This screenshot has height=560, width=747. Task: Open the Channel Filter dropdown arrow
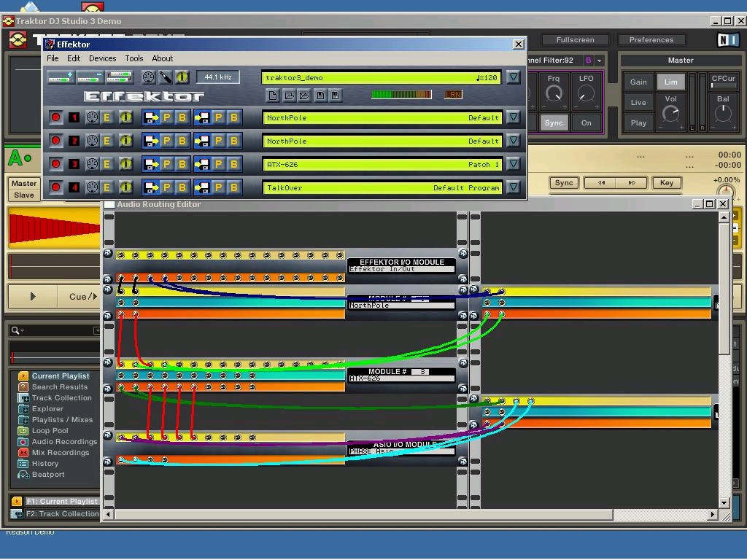pyautogui.click(x=600, y=61)
